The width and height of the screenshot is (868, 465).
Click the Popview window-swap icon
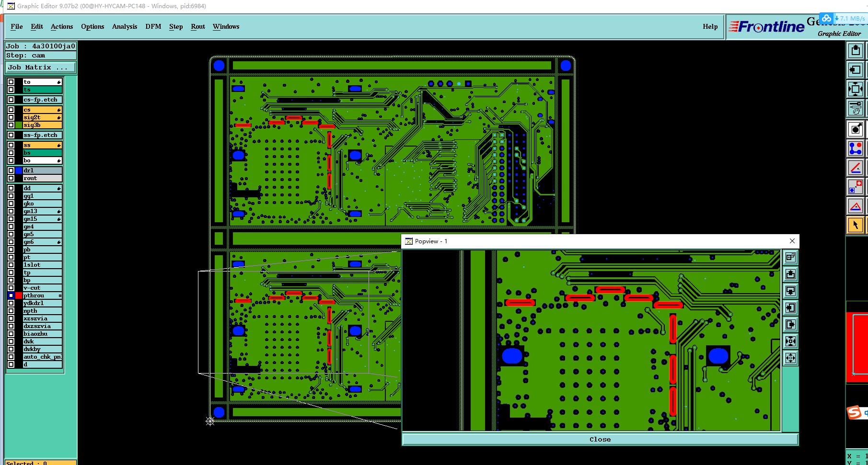pos(790,257)
